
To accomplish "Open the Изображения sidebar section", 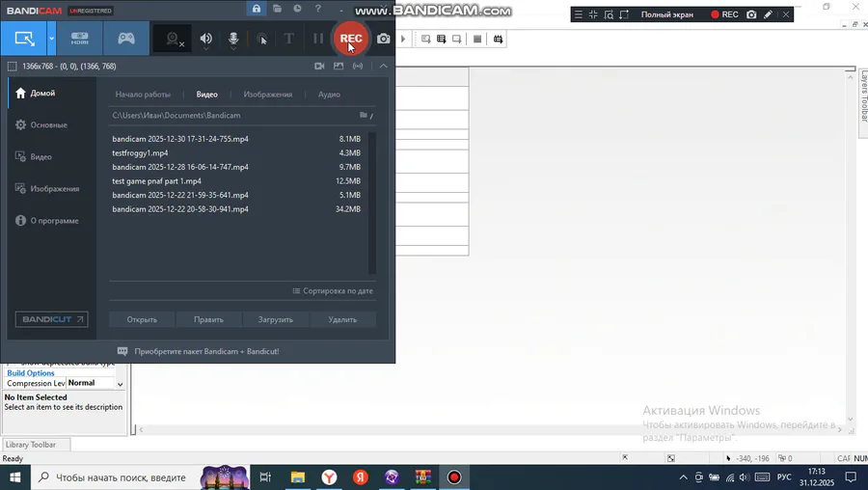I will pos(52,189).
